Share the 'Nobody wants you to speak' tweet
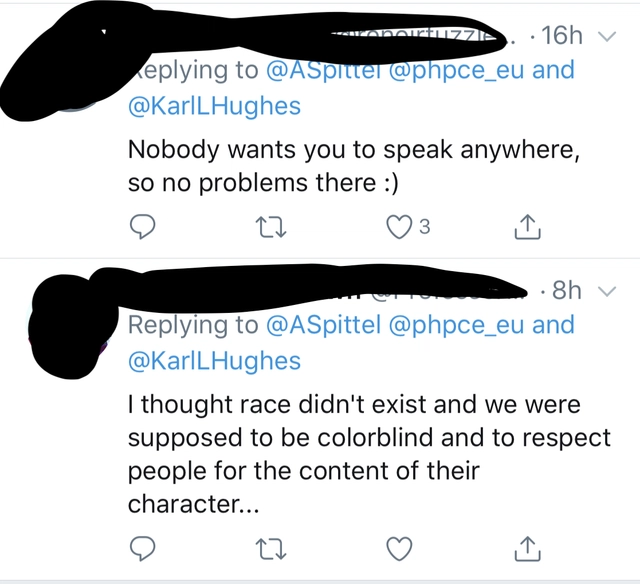Image resolution: width=640 pixels, height=584 pixels. (x=527, y=226)
